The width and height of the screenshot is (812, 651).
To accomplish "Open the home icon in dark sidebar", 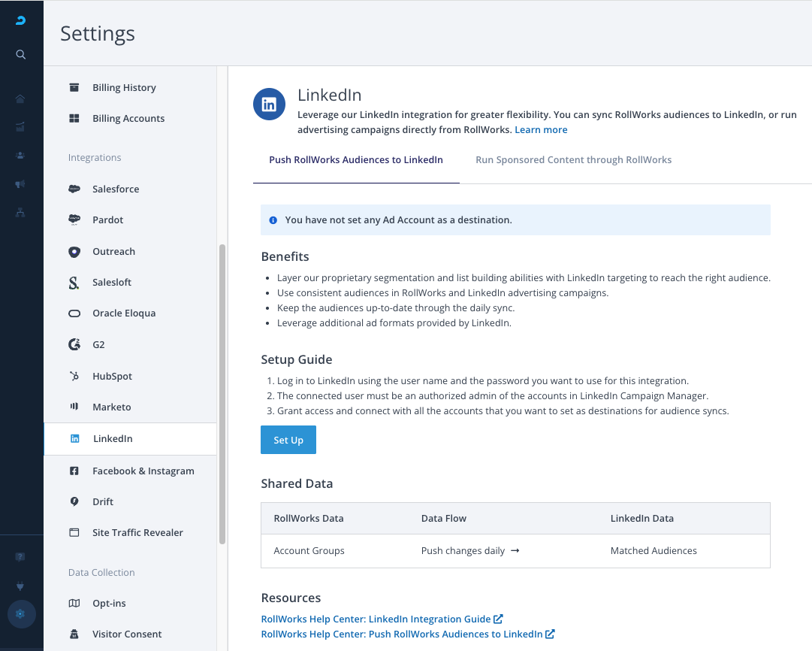I will click(x=20, y=99).
